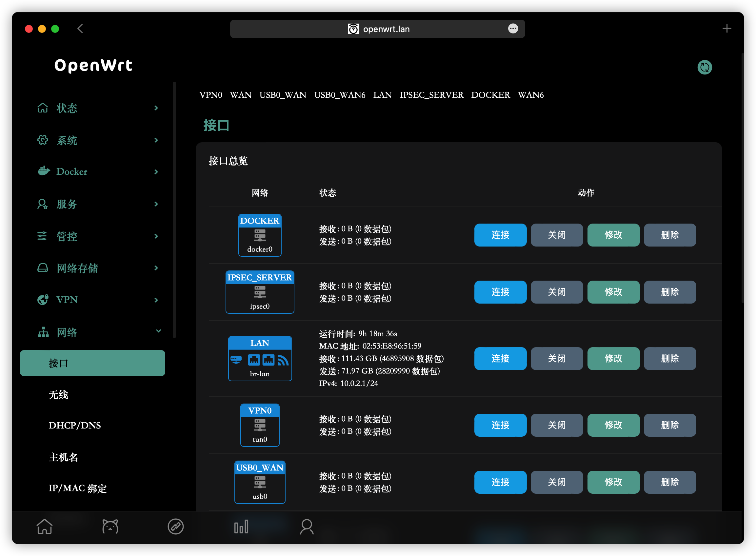Click the bar chart icon in bottom toolbar
Viewport: 756px width, 556px height.
[x=241, y=527]
